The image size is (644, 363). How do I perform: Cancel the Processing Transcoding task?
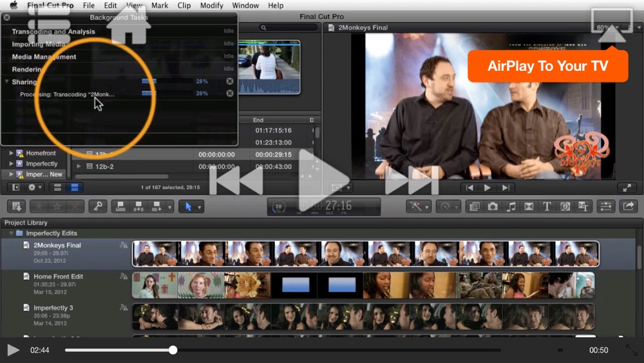tap(230, 93)
